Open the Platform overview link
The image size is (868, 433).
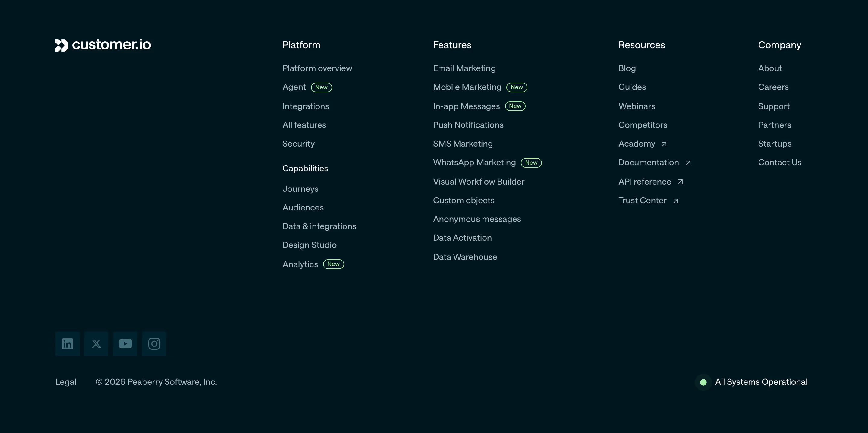click(x=317, y=68)
